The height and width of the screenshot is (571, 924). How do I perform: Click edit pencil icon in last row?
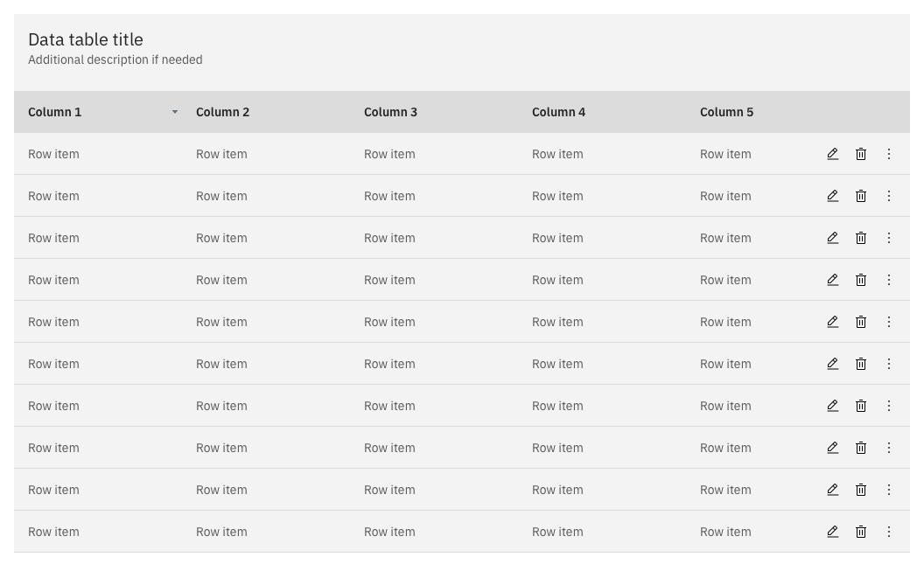[832, 532]
